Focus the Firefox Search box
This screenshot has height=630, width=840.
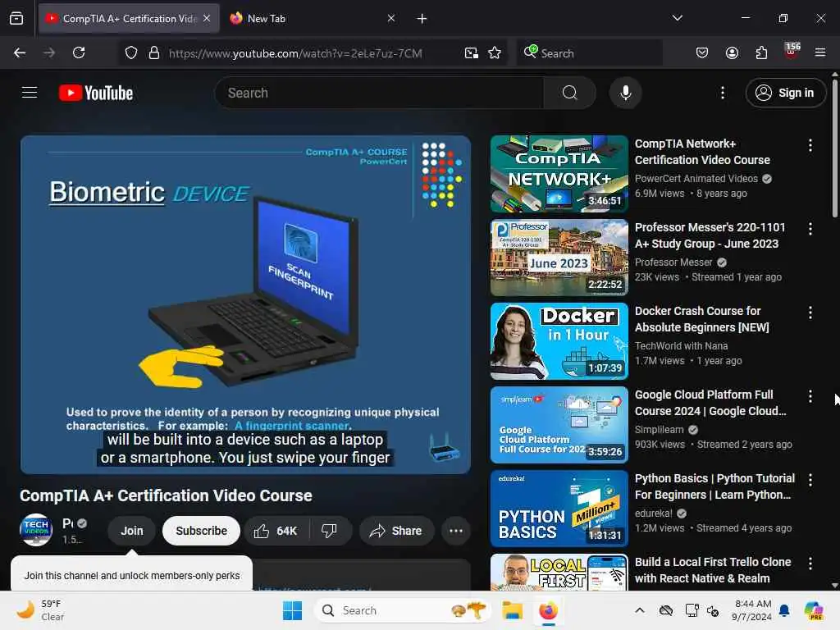(x=589, y=53)
